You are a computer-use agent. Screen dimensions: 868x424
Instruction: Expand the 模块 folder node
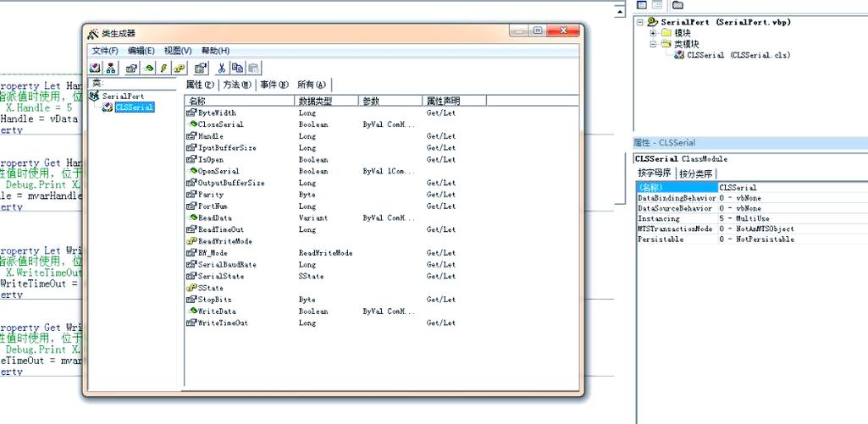[x=653, y=33]
